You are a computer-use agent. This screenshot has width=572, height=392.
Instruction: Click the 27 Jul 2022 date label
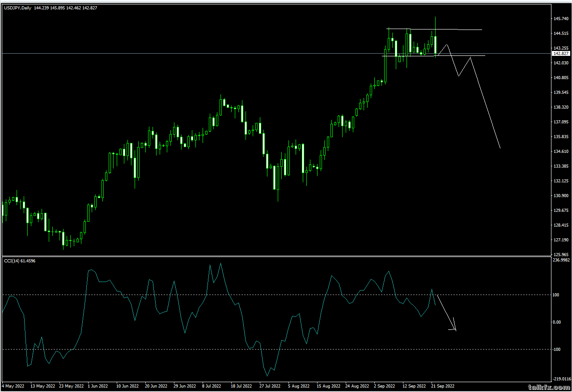click(x=271, y=386)
